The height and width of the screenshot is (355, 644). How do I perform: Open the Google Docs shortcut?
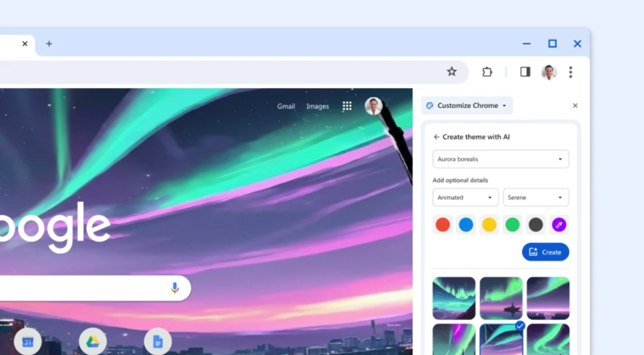pyautogui.click(x=158, y=341)
